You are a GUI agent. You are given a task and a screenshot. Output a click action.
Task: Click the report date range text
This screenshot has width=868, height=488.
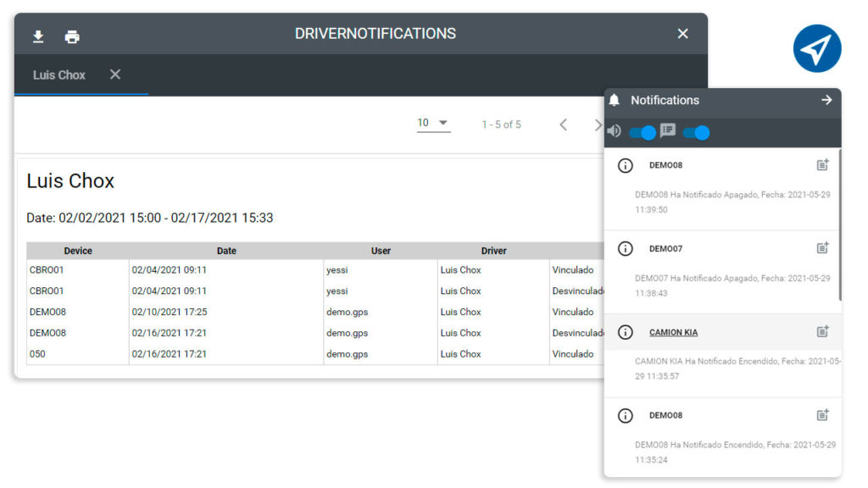click(x=149, y=218)
